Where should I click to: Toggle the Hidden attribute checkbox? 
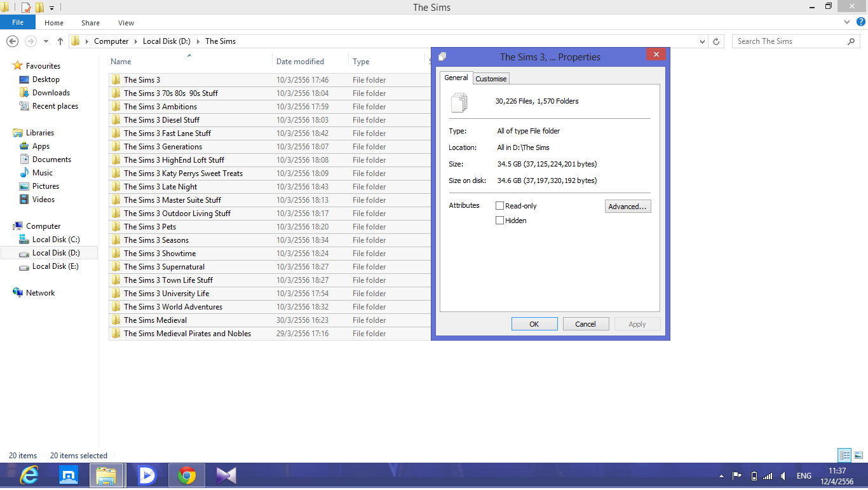[x=499, y=221]
